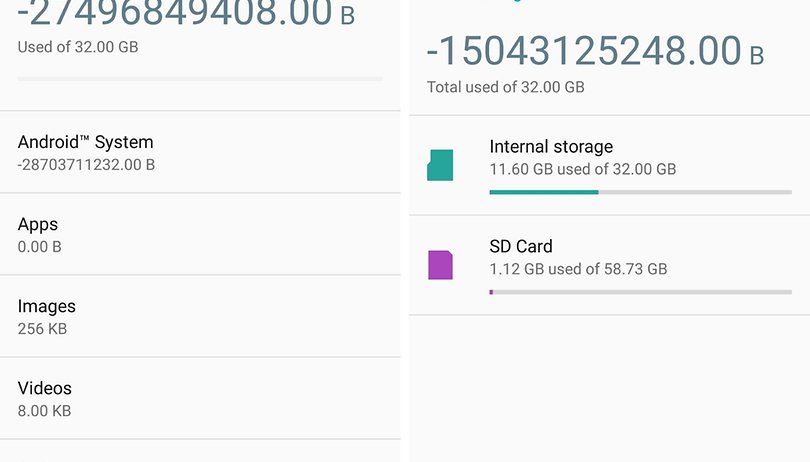Image resolution: width=810 pixels, height=462 pixels.
Task: Tap the -15043125248.00 B total figure
Action: click(x=595, y=51)
